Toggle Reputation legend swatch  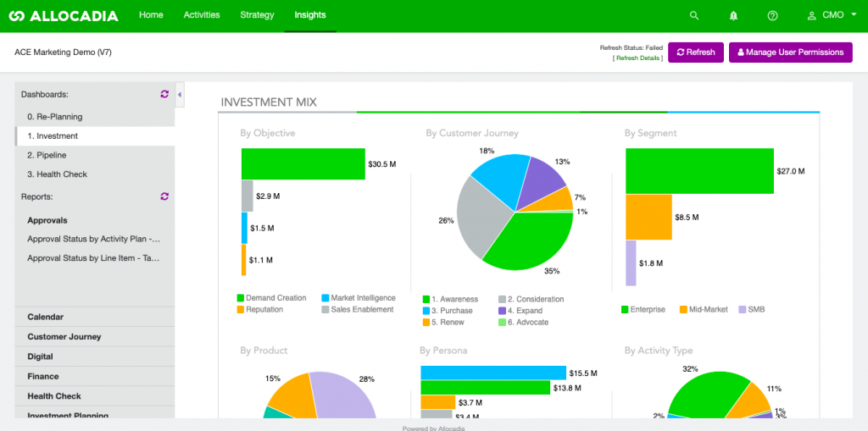point(240,309)
